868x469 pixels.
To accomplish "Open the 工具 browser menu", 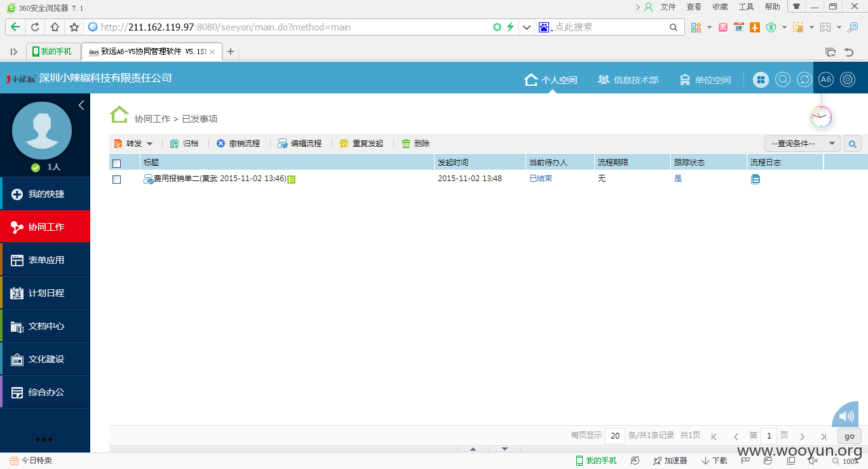I will [746, 7].
